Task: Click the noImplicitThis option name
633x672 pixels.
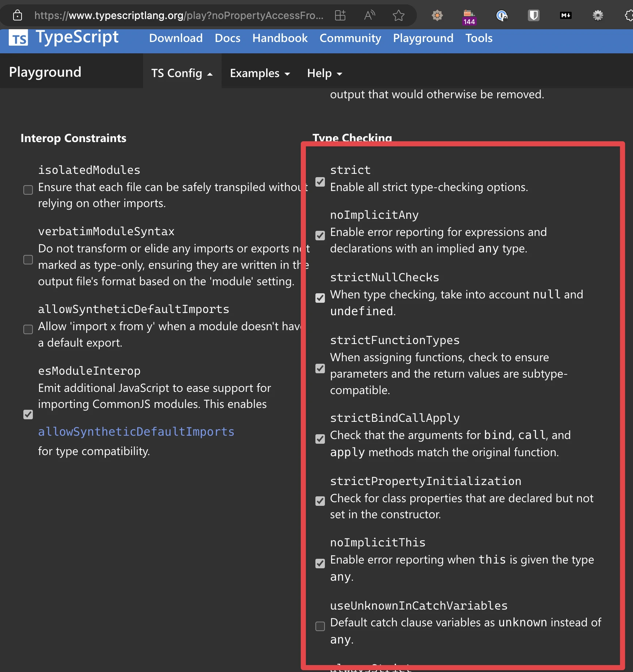Action: (378, 542)
